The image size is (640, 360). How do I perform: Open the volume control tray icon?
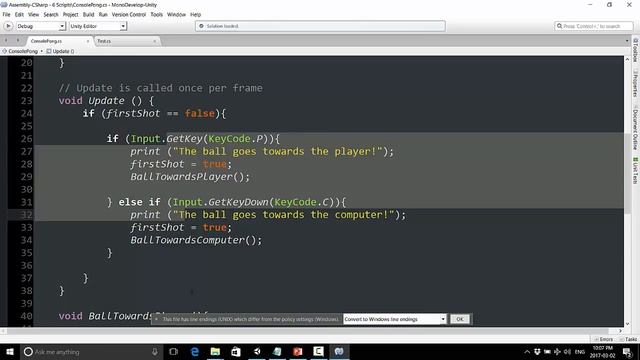coord(567,351)
